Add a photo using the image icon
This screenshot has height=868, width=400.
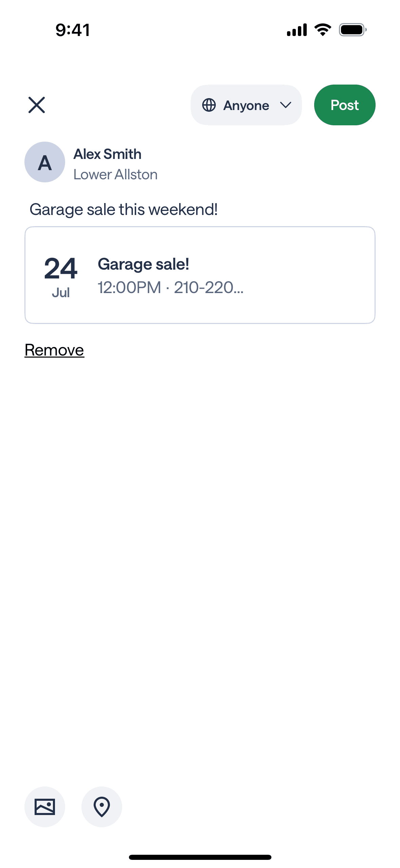pyautogui.click(x=45, y=807)
